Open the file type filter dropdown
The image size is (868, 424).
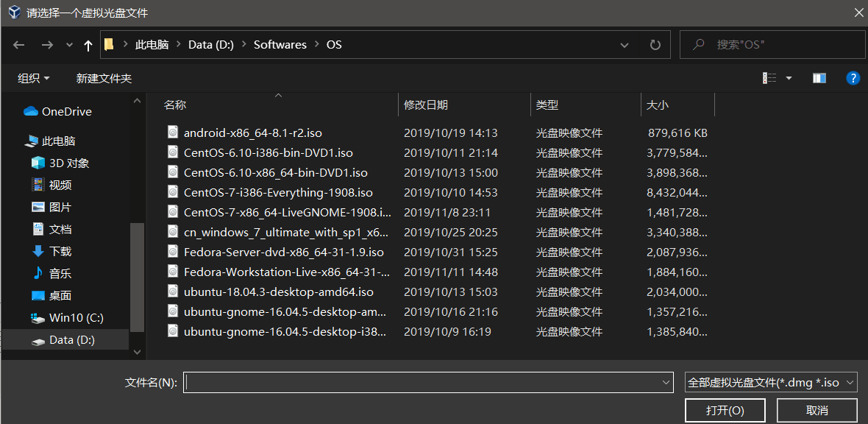770,383
